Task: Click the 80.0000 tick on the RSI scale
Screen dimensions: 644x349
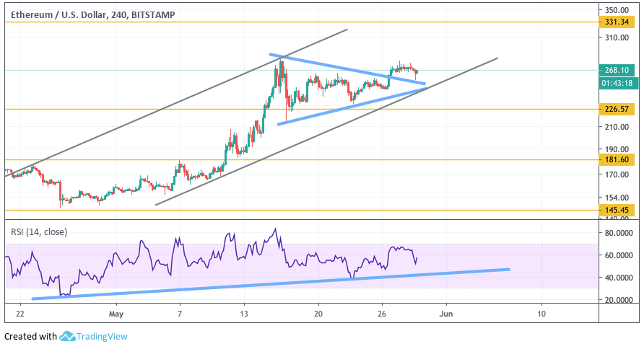Action: [620, 233]
